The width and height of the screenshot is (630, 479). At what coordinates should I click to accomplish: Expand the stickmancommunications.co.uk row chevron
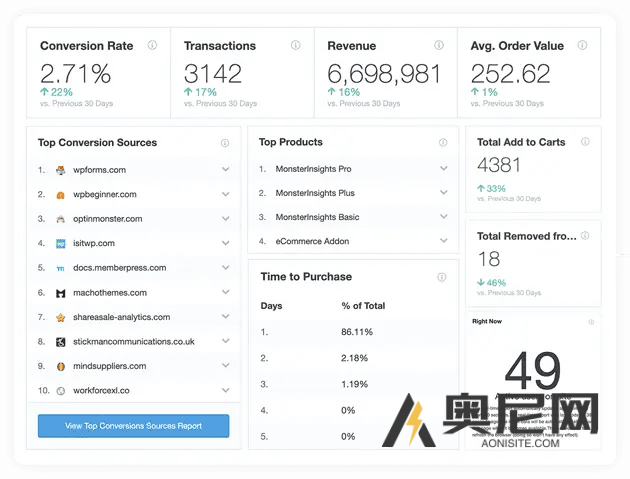226,341
